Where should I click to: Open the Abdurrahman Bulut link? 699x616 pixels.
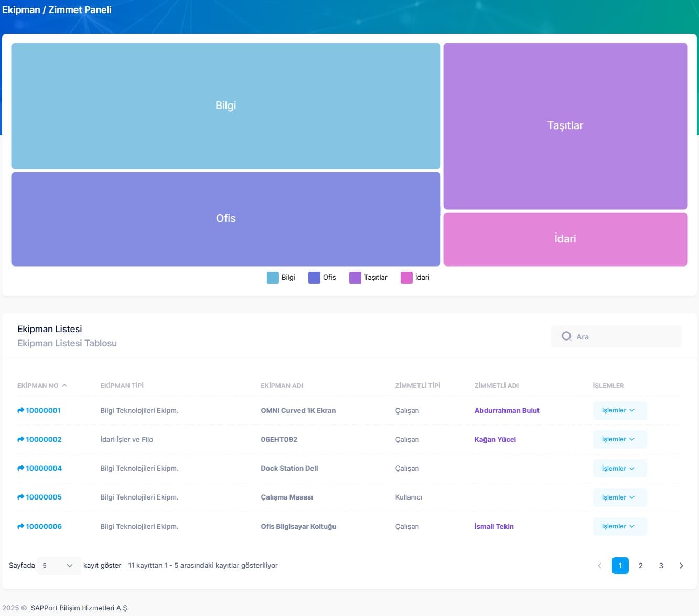pos(507,410)
